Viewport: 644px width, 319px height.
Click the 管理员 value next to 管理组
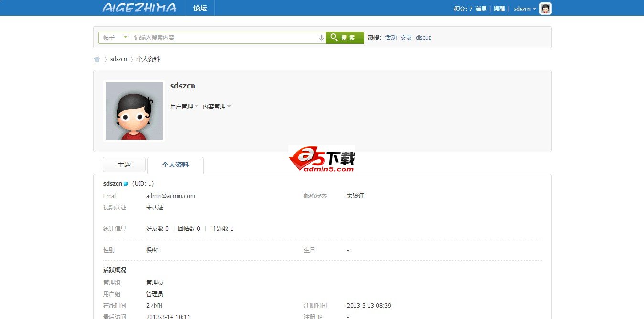(x=155, y=283)
